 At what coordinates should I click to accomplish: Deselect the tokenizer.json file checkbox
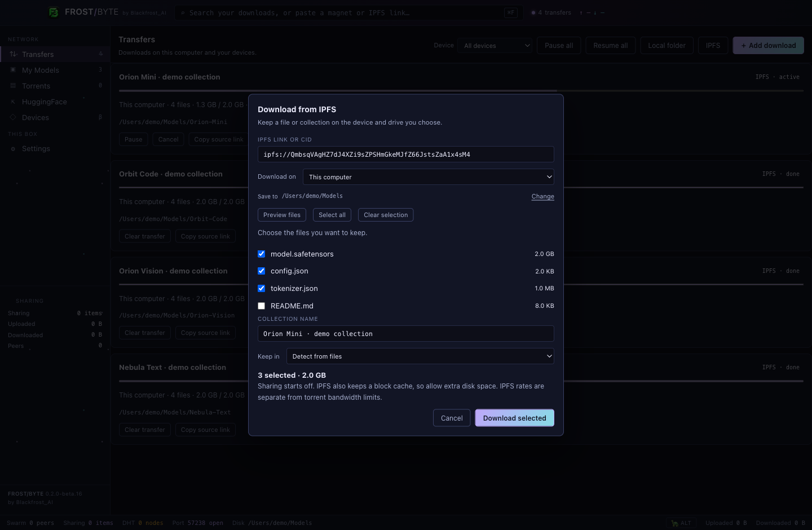[262, 288]
